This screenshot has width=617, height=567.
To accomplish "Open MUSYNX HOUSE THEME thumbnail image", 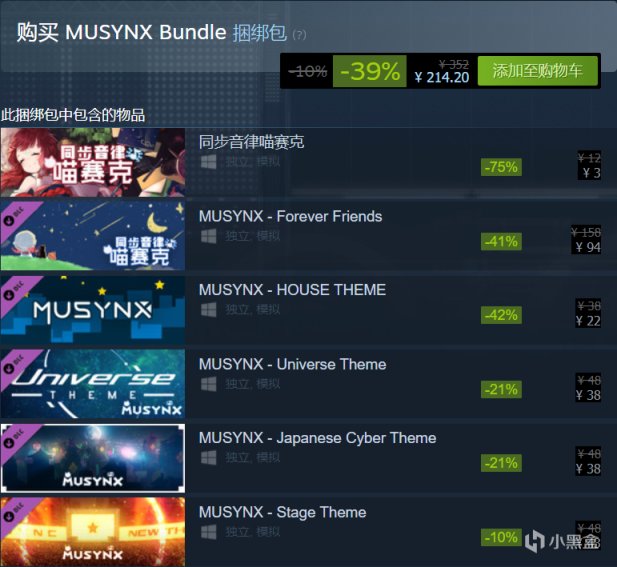I will tap(93, 310).
